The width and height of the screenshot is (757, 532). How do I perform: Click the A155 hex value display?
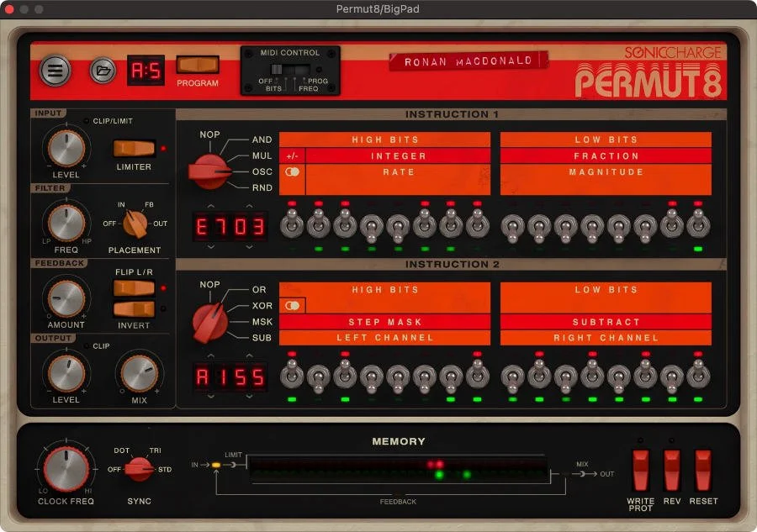[x=230, y=377]
